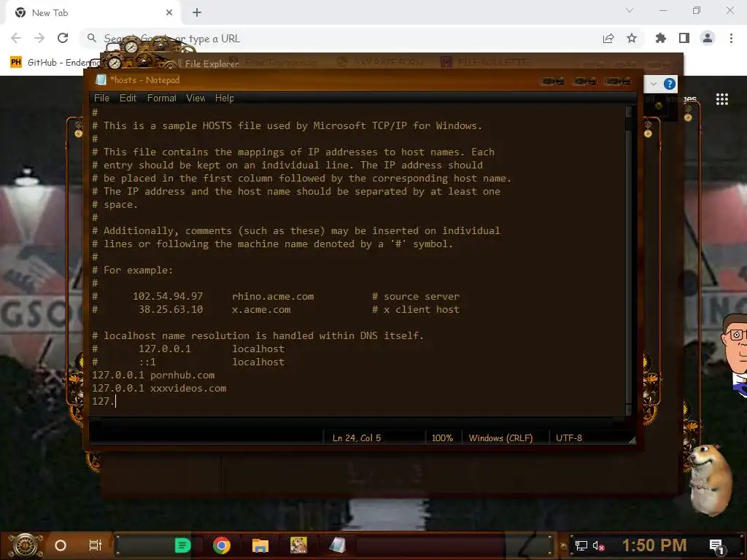747x560 pixels.
Task: Click the '127.0.0.1 xxxvideos.com' line
Action: point(159,388)
